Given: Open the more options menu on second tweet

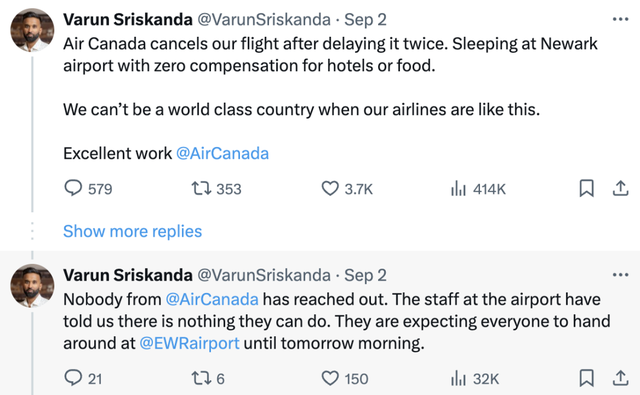Looking at the screenshot, I should pos(620,275).
